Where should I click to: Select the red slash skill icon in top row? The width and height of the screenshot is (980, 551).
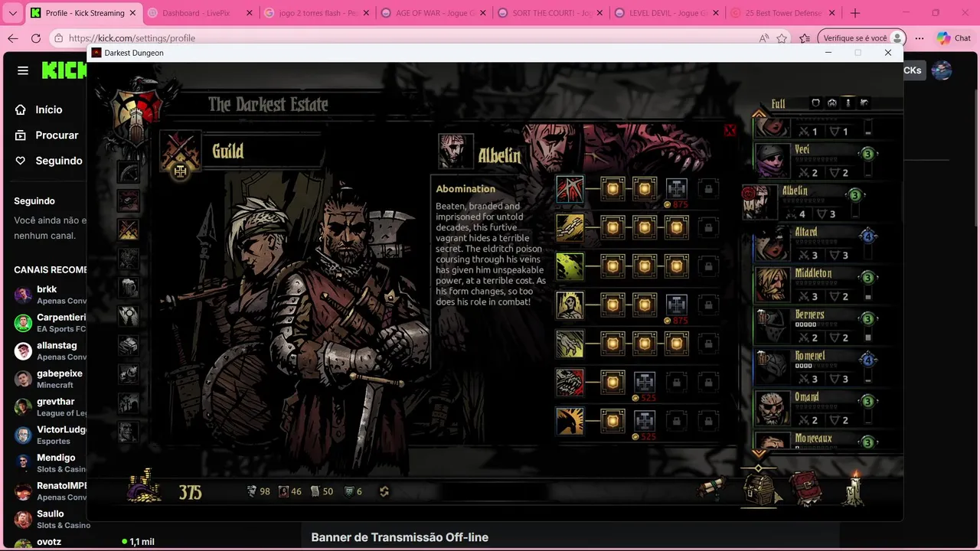570,189
